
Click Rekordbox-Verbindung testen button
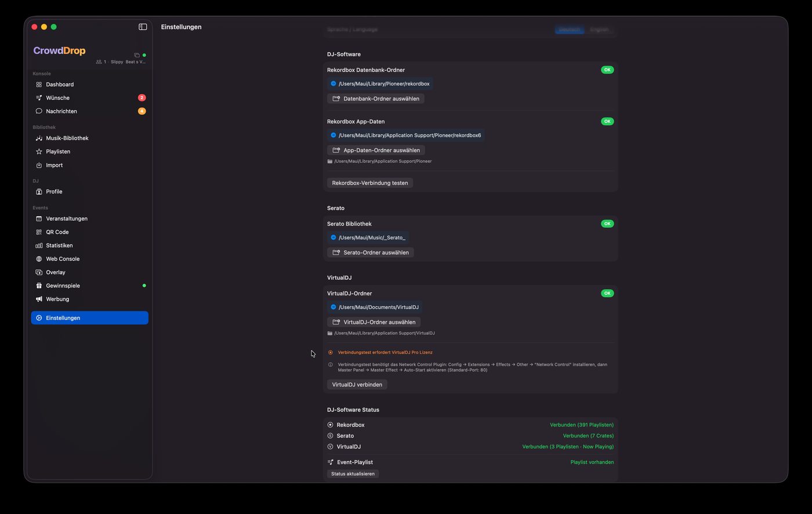pos(369,183)
